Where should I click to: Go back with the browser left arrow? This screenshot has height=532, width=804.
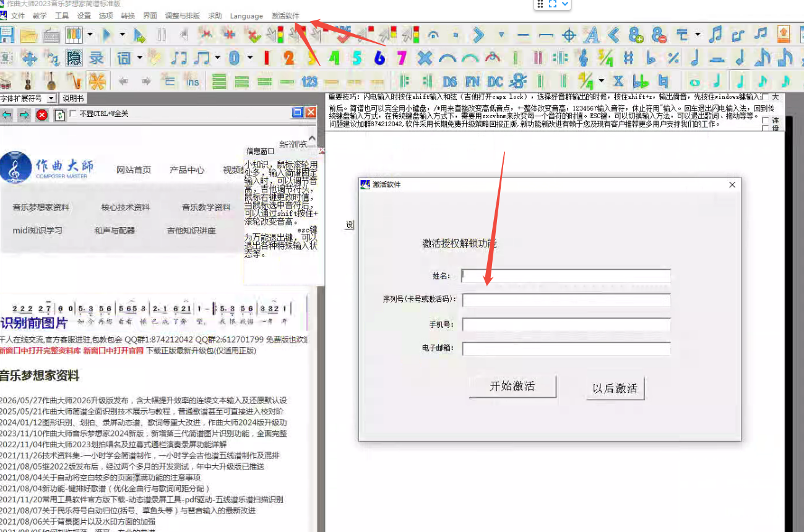7,114
